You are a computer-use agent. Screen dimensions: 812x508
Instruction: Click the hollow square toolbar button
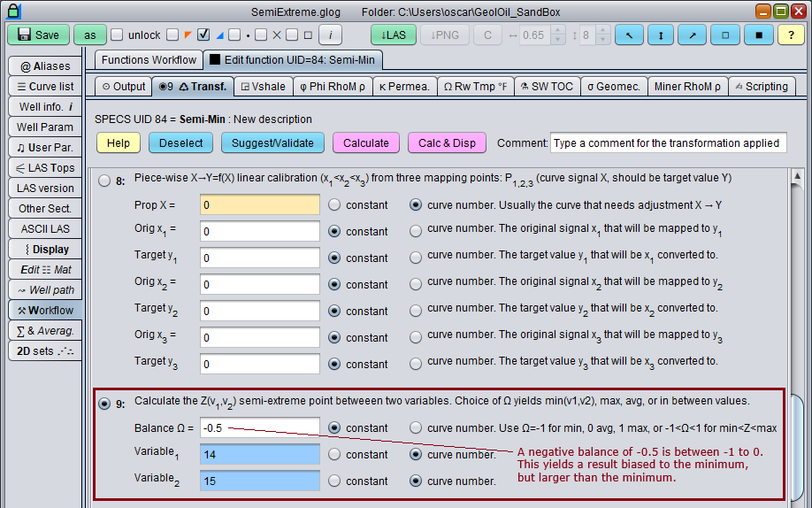pos(725,35)
